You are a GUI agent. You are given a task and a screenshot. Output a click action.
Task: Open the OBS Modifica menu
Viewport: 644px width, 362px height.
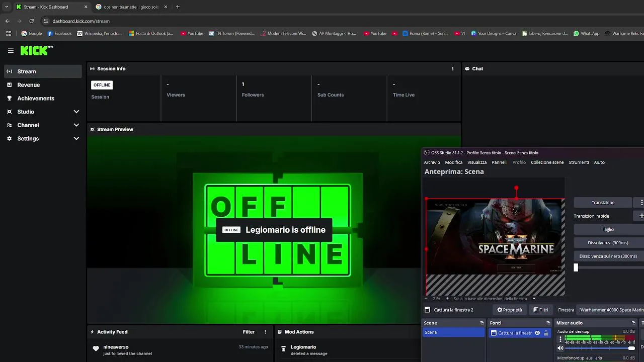pyautogui.click(x=453, y=162)
